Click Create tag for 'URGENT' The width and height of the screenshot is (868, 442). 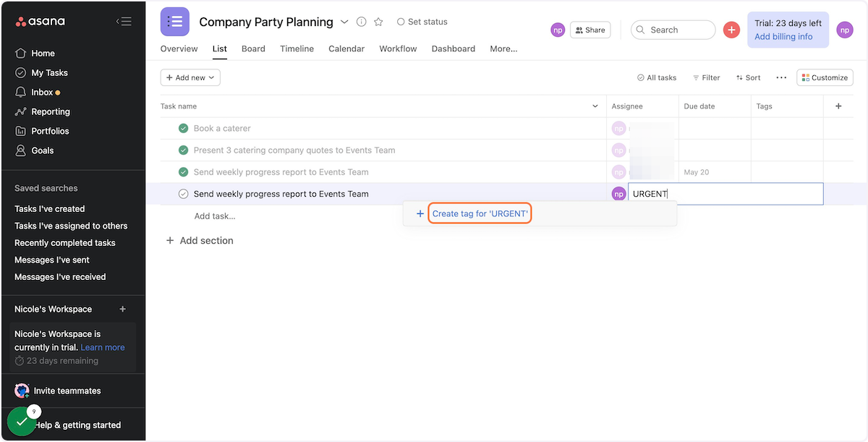point(480,213)
